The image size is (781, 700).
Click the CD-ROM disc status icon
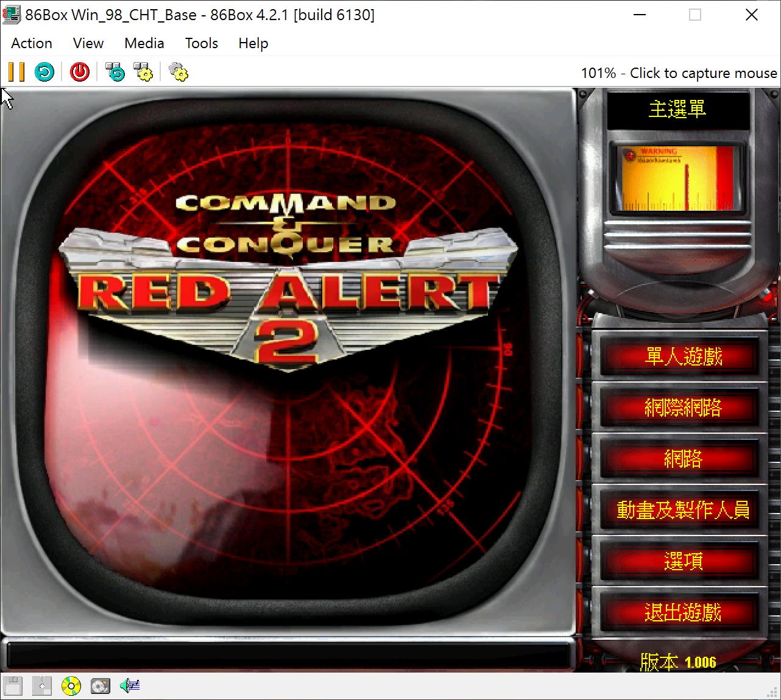tap(71, 686)
